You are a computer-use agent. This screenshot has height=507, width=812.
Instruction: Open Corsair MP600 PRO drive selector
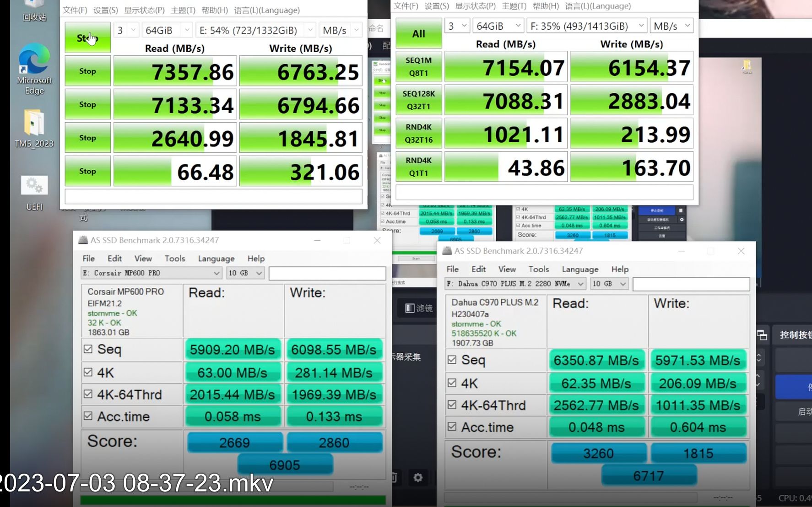coord(152,273)
